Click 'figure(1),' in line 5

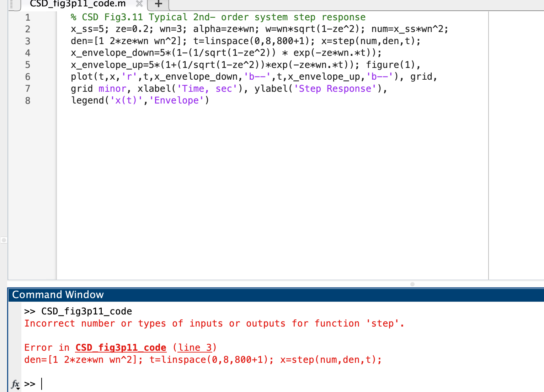[393, 65]
